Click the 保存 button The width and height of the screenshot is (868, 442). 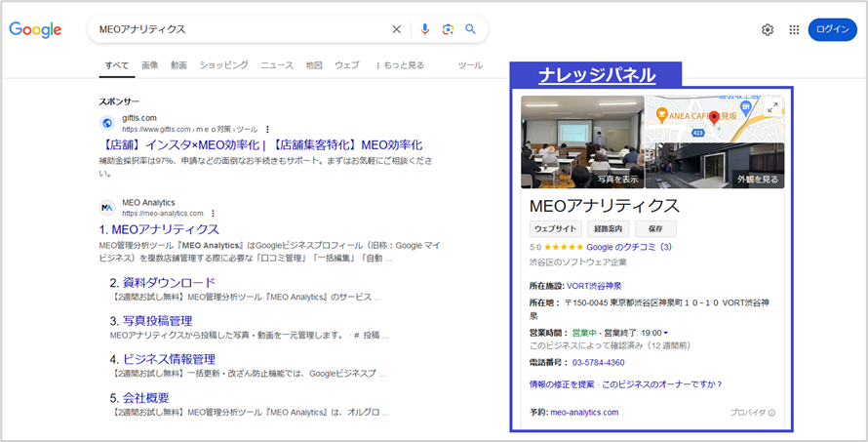coord(655,228)
